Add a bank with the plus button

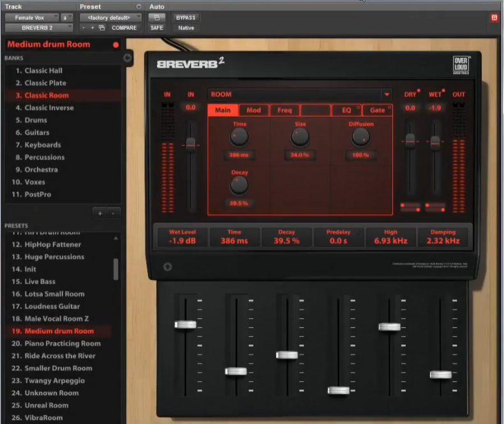100,214
